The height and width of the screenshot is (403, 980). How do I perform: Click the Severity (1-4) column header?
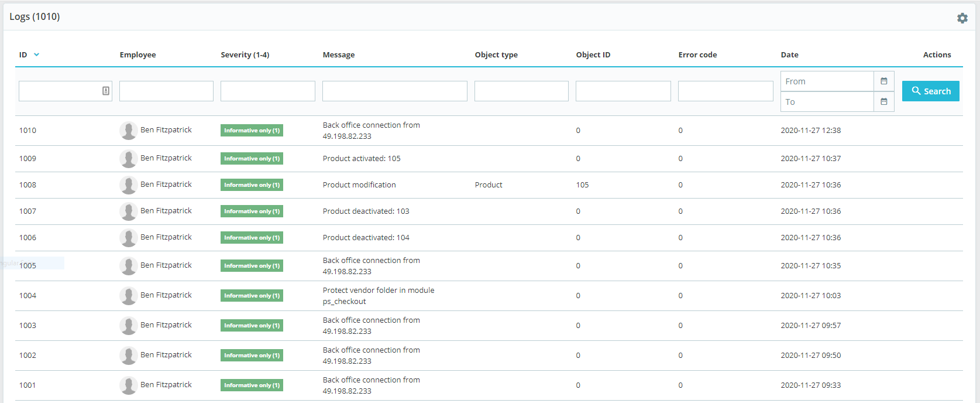pos(245,54)
